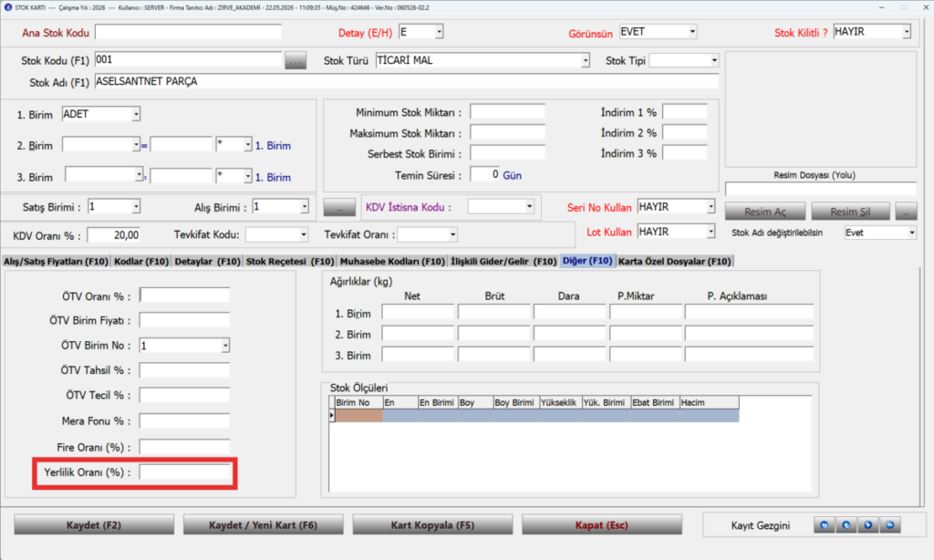934x560 pixels.
Task: Switch to Alış/Satış Fiyatları (F10) tab
Action: tap(56, 261)
